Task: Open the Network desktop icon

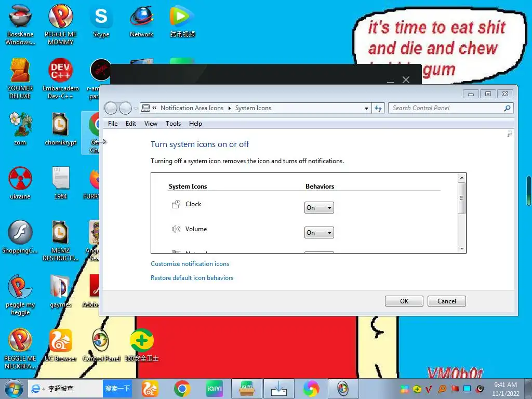Action: [141, 20]
